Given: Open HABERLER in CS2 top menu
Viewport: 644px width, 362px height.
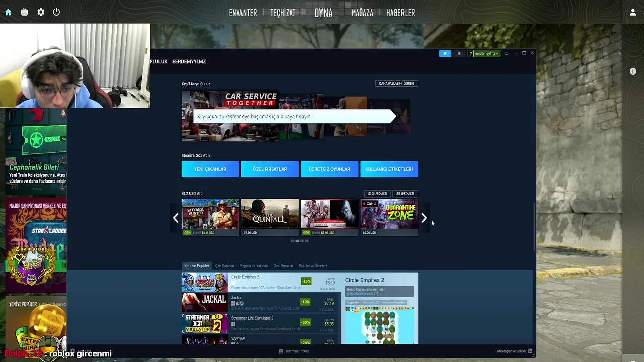Looking at the screenshot, I should [400, 13].
